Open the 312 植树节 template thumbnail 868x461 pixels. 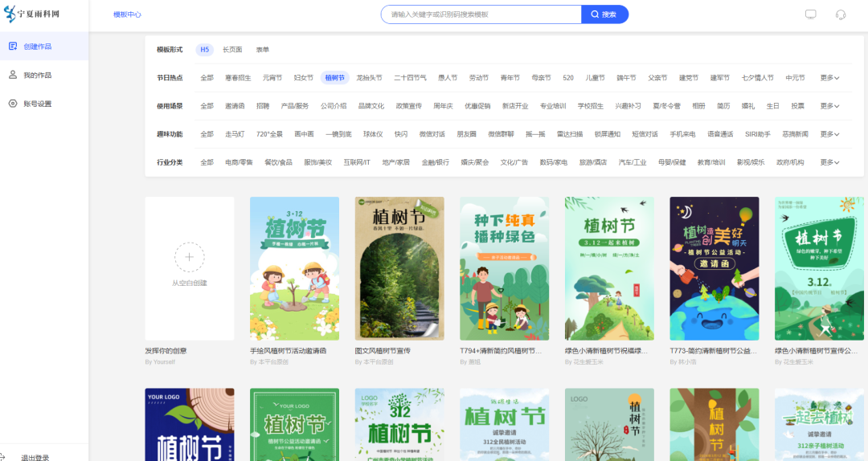pos(399,425)
